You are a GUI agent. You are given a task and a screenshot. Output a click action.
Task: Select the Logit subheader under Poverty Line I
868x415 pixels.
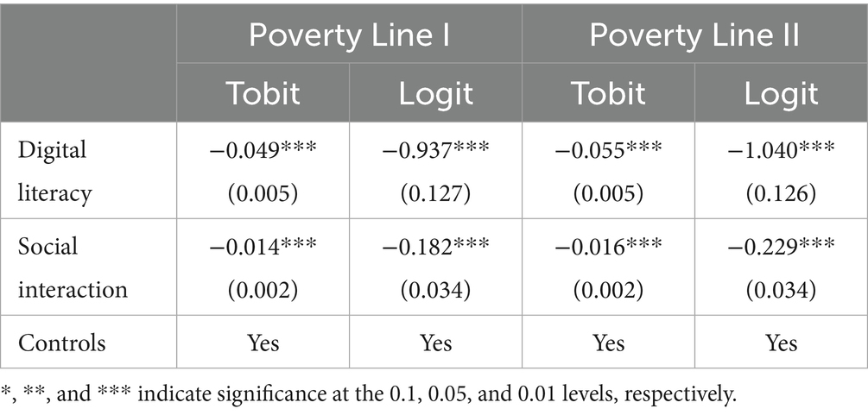[x=435, y=92]
